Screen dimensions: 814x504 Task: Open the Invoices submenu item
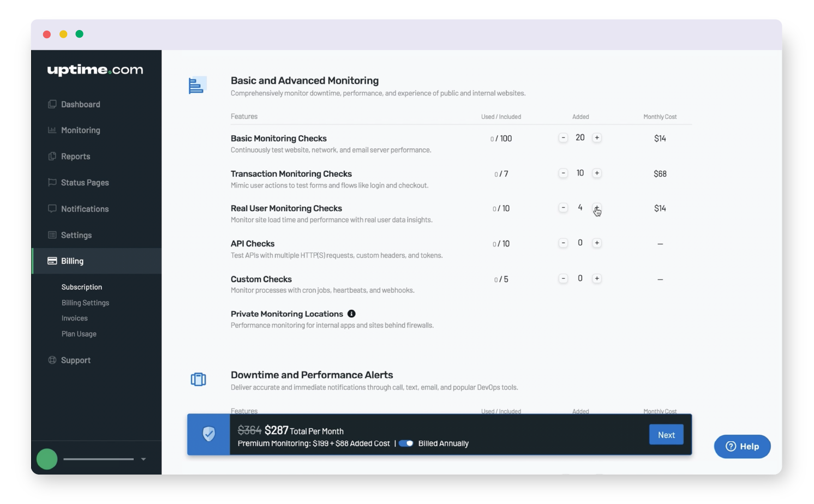tap(75, 318)
